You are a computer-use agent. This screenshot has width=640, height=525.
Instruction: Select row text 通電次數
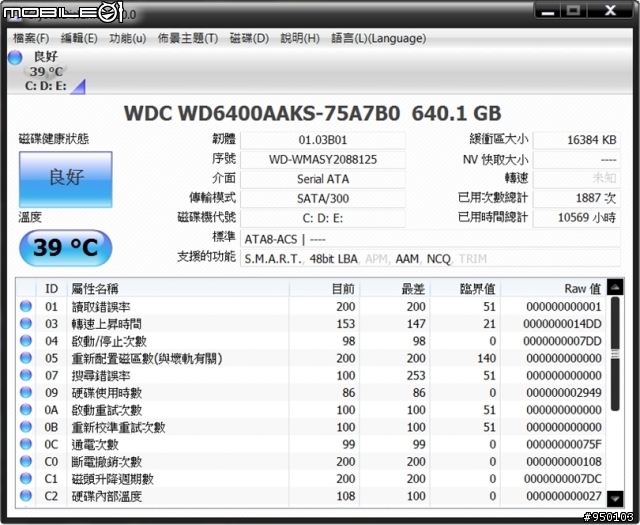95,444
